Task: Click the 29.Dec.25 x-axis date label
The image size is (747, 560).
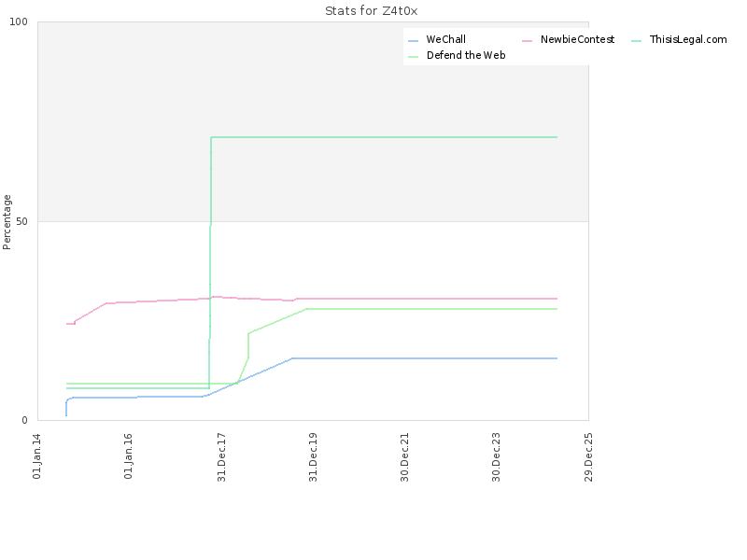Action: point(588,455)
